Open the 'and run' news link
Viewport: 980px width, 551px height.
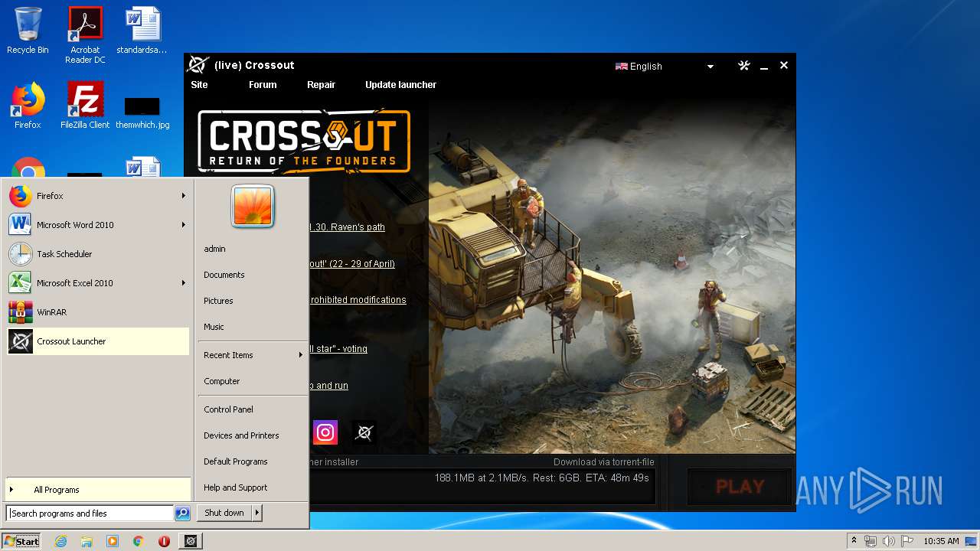(x=328, y=386)
